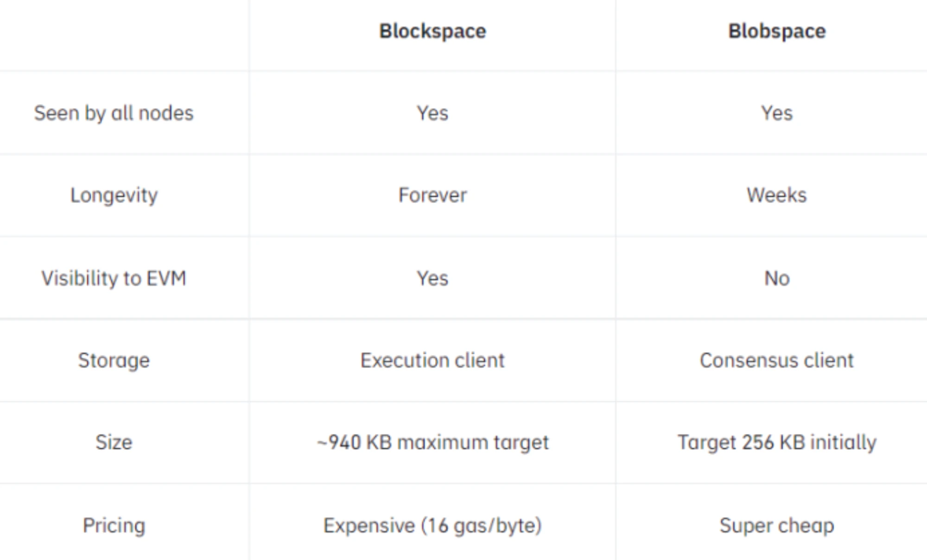
Task: Click the Size row label
Action: [114, 442]
